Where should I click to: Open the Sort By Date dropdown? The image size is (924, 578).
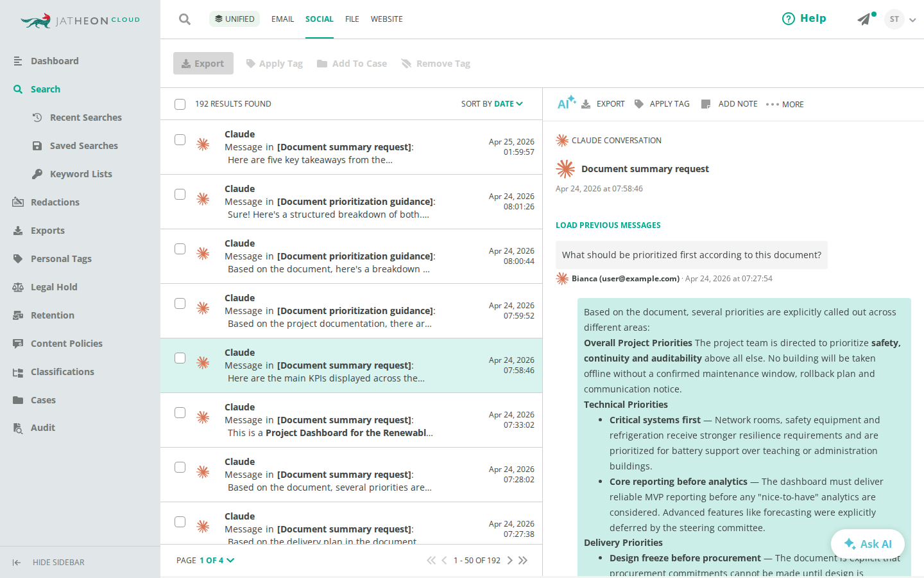coord(492,104)
